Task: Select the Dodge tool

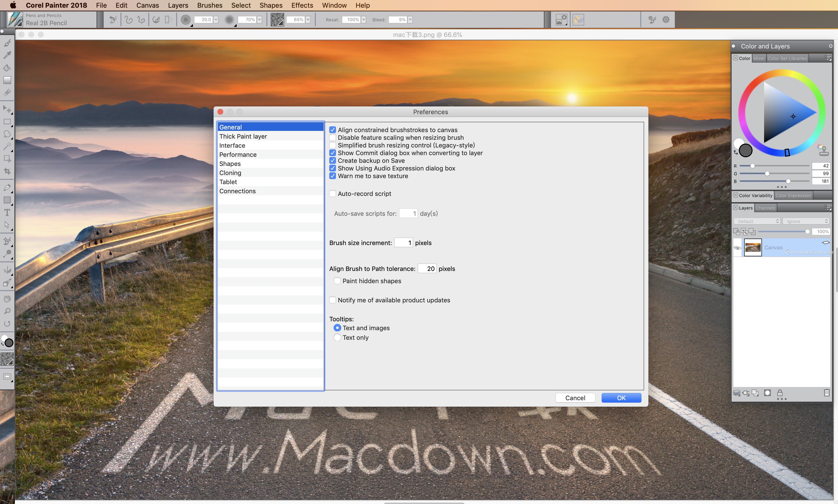Action: point(7,254)
